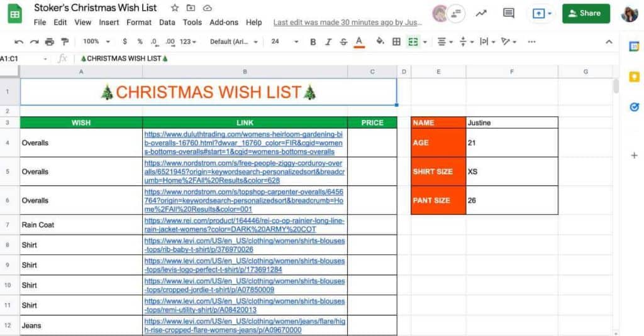Print the spreadsheet
This screenshot has width=644, height=336.
tap(50, 41)
